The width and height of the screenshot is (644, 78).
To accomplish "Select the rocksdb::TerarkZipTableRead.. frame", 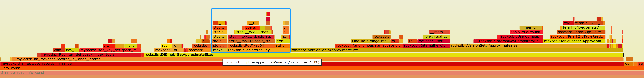I will tap(578, 37).
